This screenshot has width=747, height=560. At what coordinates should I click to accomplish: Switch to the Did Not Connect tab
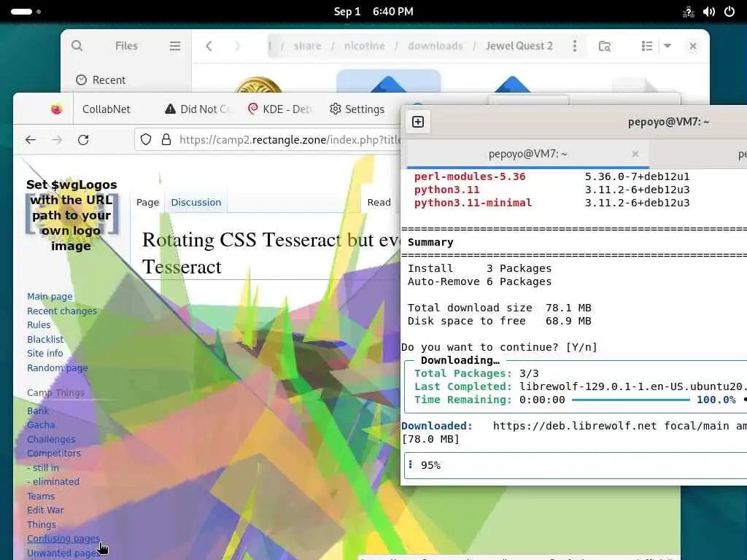pyautogui.click(x=198, y=109)
